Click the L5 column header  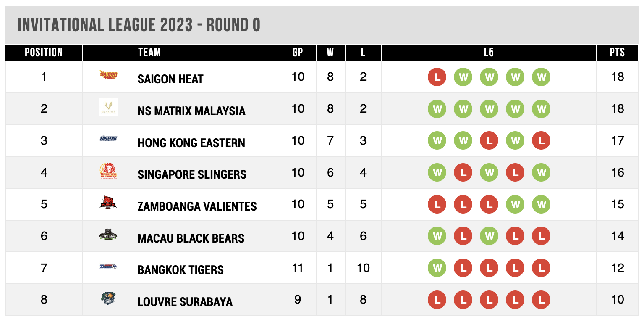click(489, 53)
